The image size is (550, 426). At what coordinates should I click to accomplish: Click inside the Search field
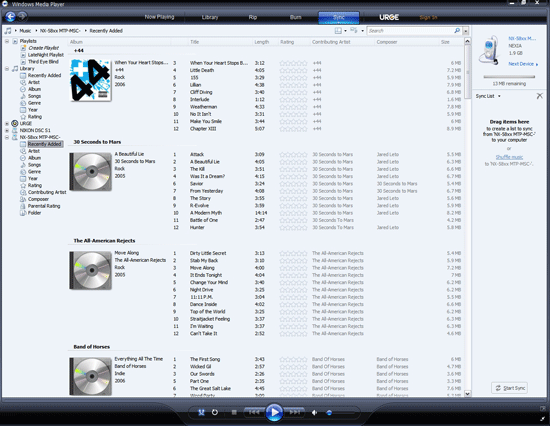tap(410, 31)
